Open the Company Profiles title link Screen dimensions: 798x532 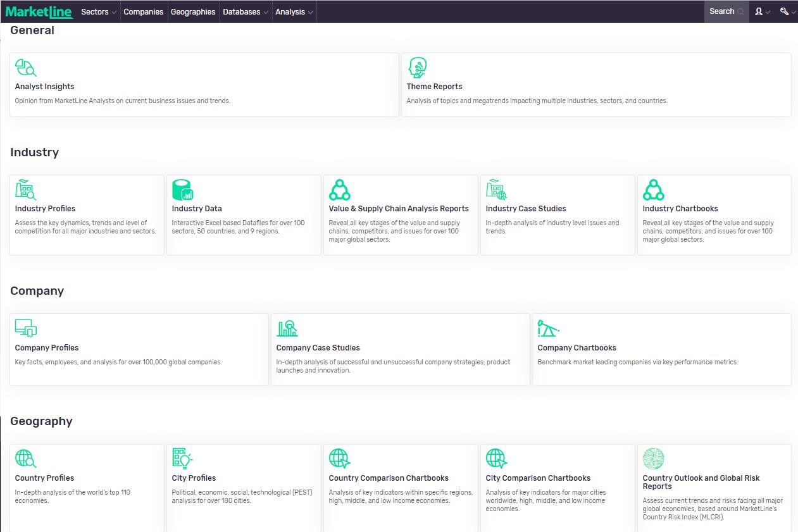[47, 348]
